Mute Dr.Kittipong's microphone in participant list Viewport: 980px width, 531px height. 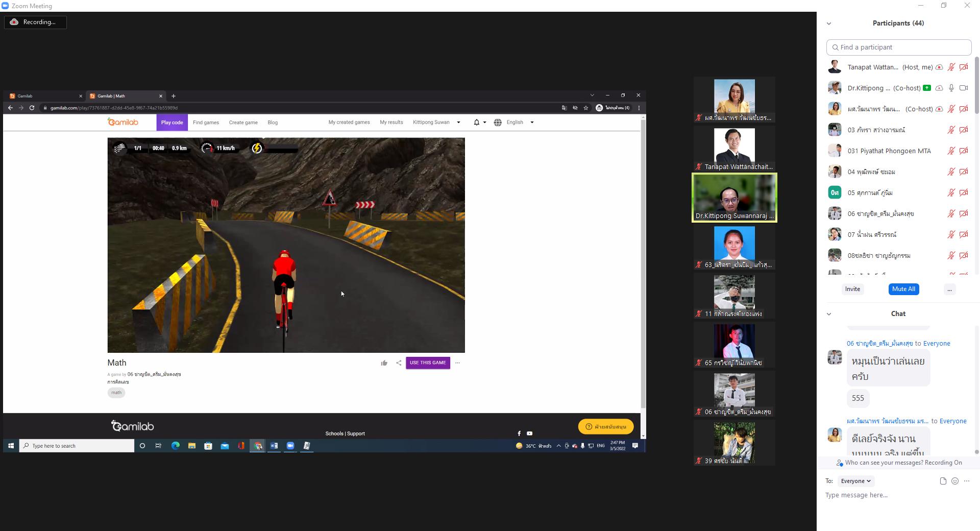click(951, 88)
